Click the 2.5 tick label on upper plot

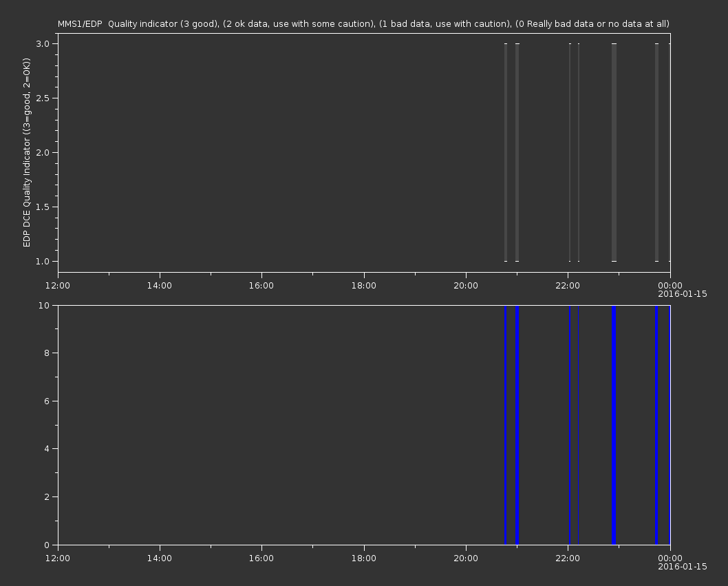(x=43, y=98)
